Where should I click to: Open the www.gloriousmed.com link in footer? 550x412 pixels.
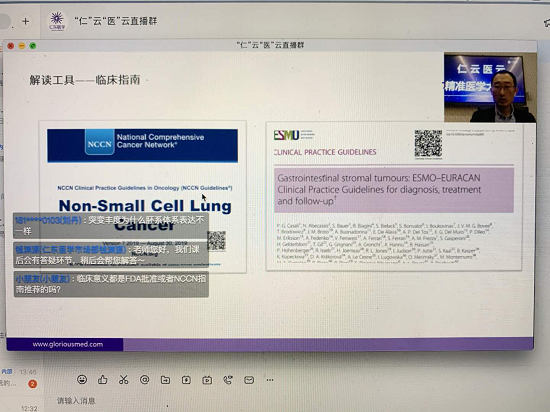[x=68, y=344]
